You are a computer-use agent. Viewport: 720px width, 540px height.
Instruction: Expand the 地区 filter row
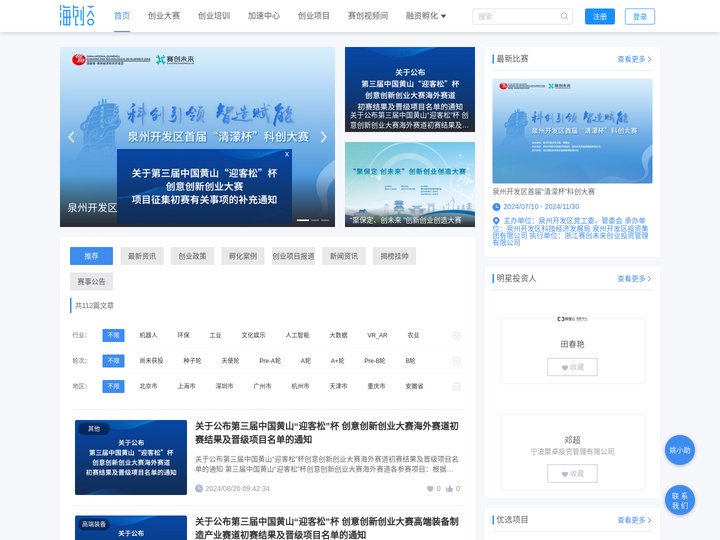tap(456, 387)
